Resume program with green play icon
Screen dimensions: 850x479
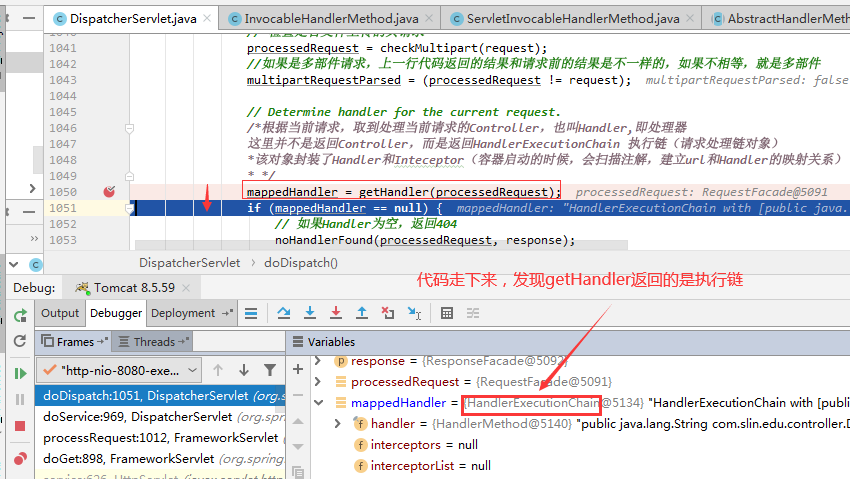tap(20, 373)
